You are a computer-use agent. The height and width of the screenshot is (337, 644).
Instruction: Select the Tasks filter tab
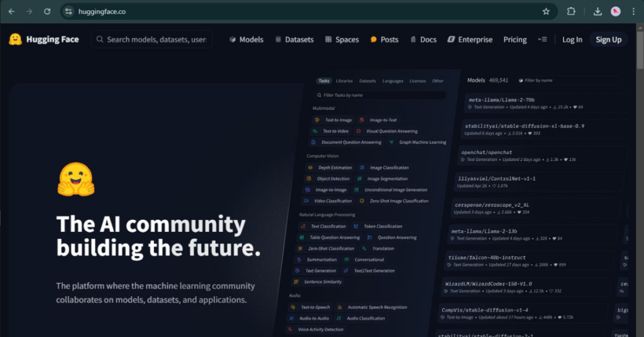click(x=324, y=81)
